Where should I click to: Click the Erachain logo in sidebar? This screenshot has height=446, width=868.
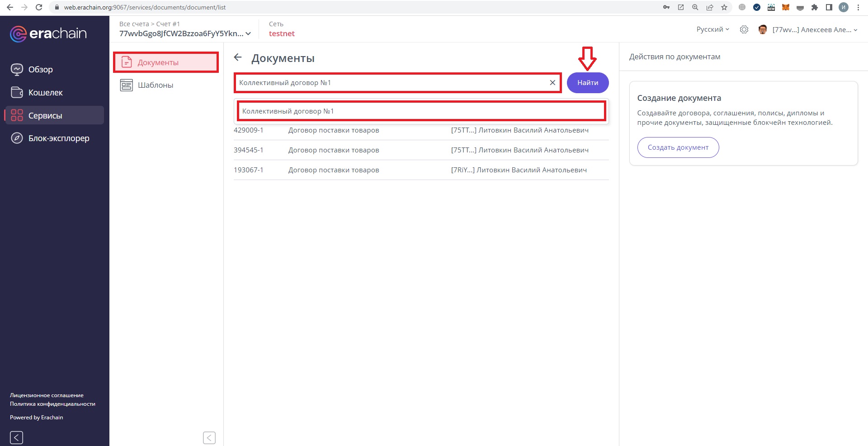(x=48, y=33)
